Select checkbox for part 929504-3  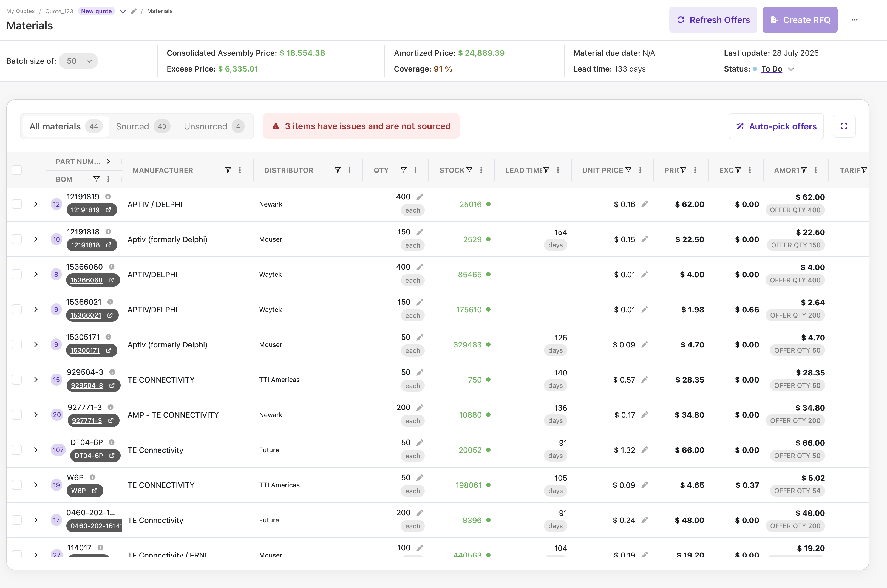pos(16,380)
